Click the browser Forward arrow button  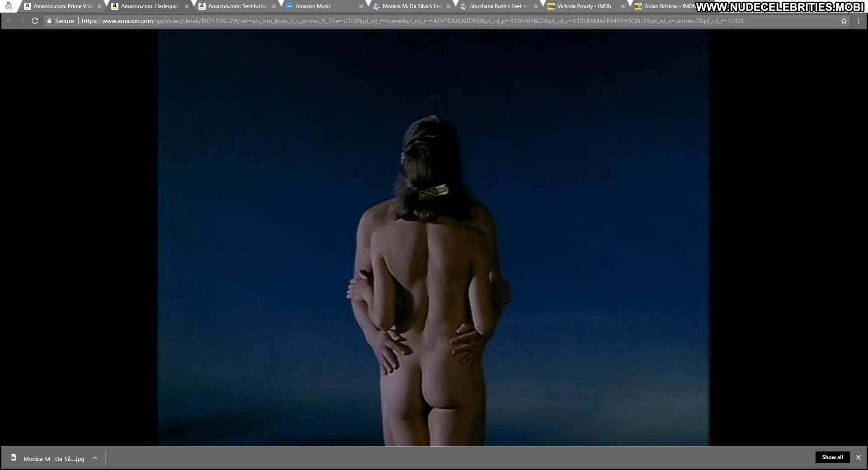point(22,21)
